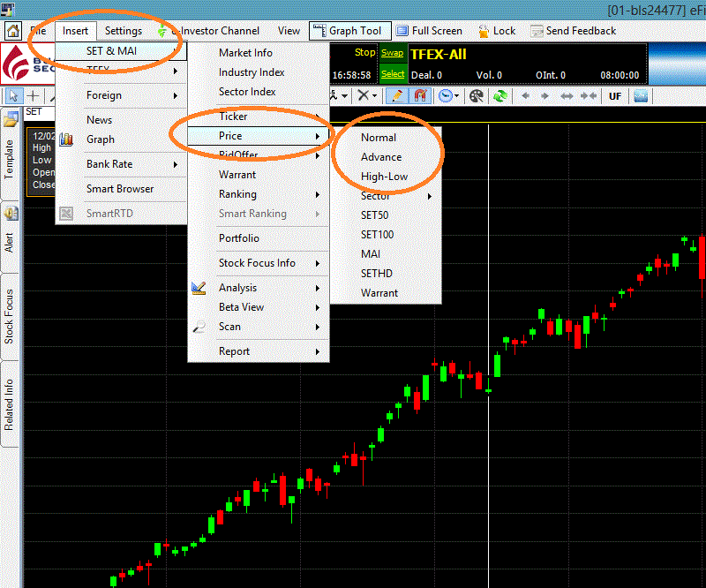
Task: Expand the Stock Focus Info submenu
Action: click(x=259, y=263)
